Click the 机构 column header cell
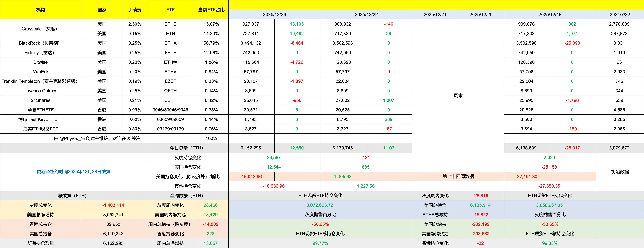The height and width of the screenshot is (248, 644). click(x=41, y=10)
